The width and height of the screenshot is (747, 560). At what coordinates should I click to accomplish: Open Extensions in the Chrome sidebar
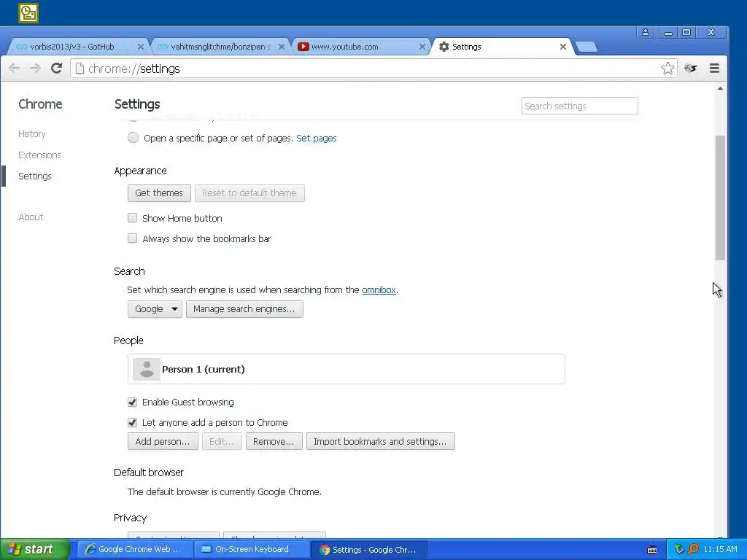tap(39, 155)
